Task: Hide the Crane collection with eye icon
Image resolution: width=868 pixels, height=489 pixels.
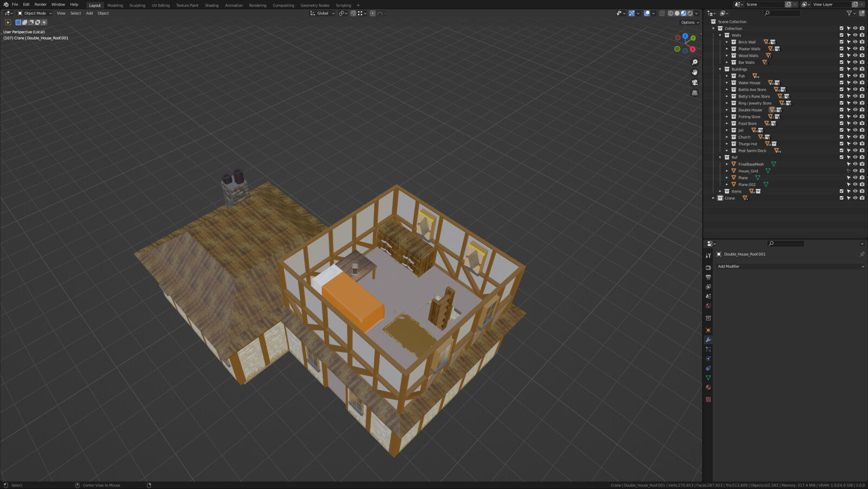Action: pos(855,198)
